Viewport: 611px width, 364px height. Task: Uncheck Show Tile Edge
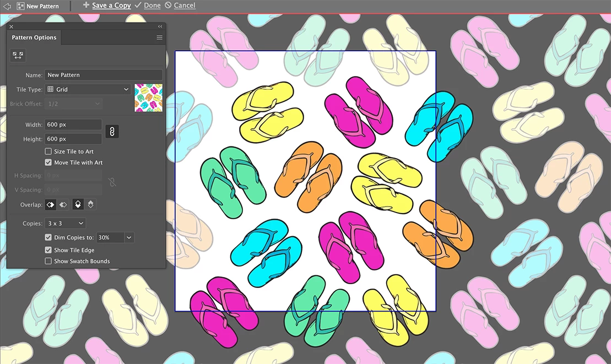48,250
